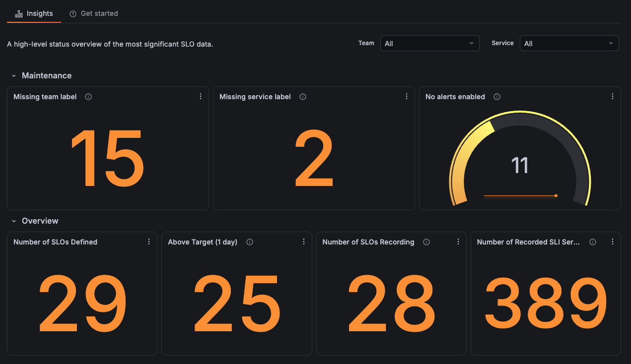Select the Insights tab
This screenshot has height=364, width=631.
(34, 13)
